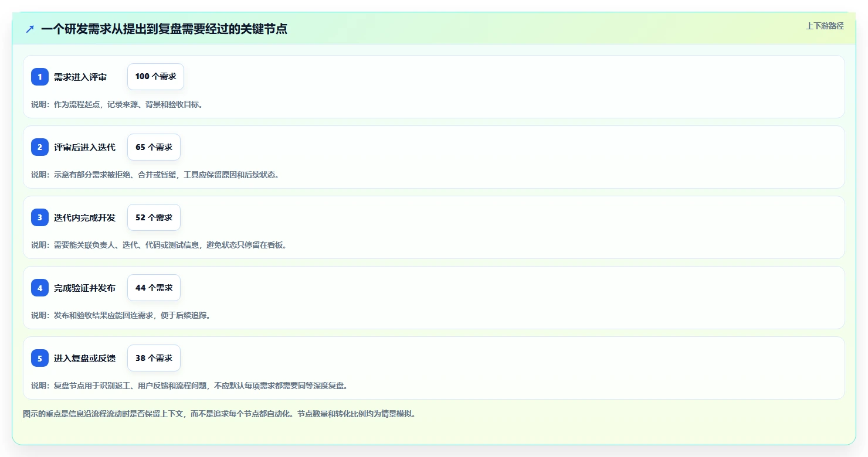This screenshot has height=457, width=868.
Task: Select step badge number 5
Action: click(x=40, y=358)
